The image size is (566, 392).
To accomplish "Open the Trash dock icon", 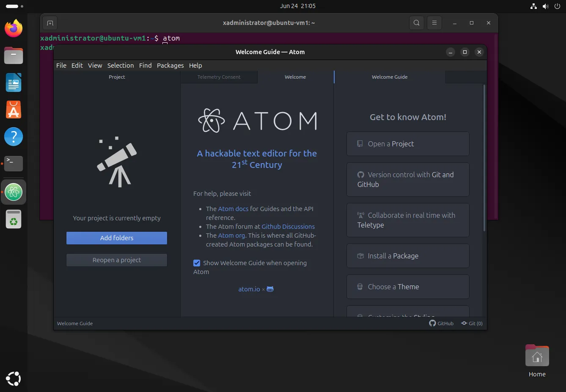I will [14, 219].
